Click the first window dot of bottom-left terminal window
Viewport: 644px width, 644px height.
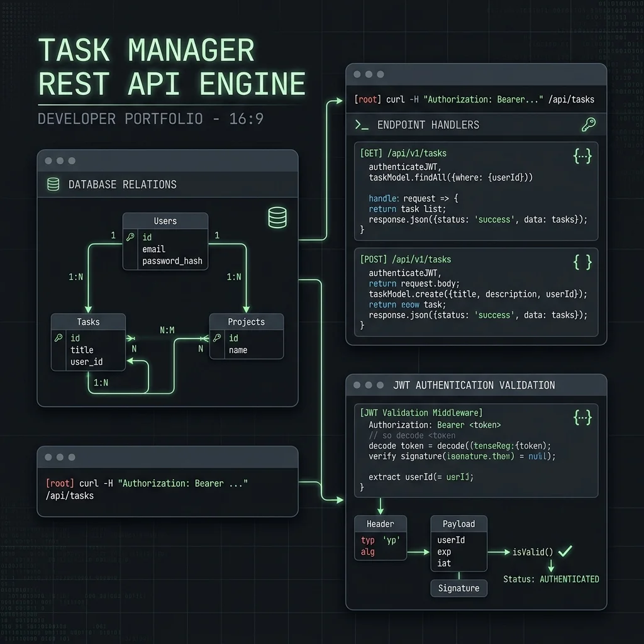[x=48, y=457]
